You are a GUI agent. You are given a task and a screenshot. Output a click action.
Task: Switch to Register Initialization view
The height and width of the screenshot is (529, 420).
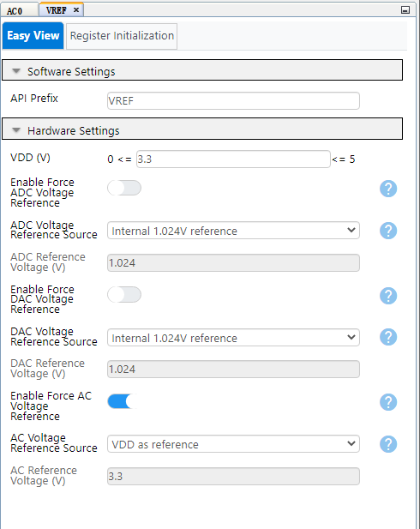pyautogui.click(x=122, y=36)
